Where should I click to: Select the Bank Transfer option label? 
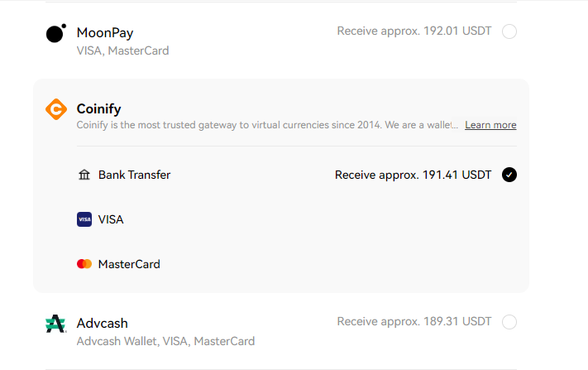tap(134, 175)
